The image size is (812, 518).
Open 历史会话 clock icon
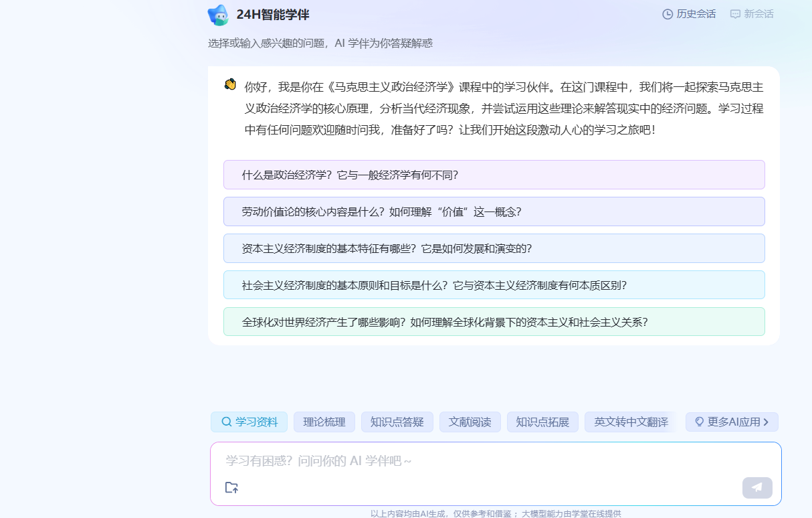coord(668,14)
